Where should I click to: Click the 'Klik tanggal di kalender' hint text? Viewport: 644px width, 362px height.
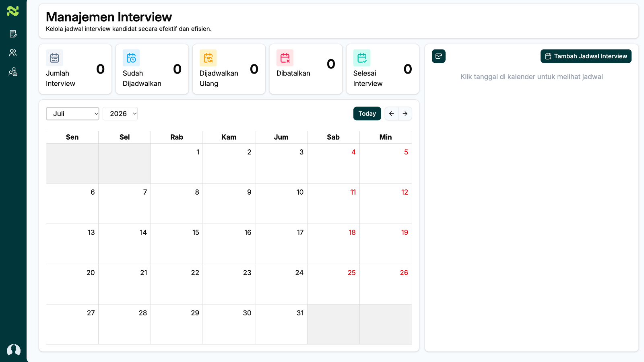tap(532, 77)
